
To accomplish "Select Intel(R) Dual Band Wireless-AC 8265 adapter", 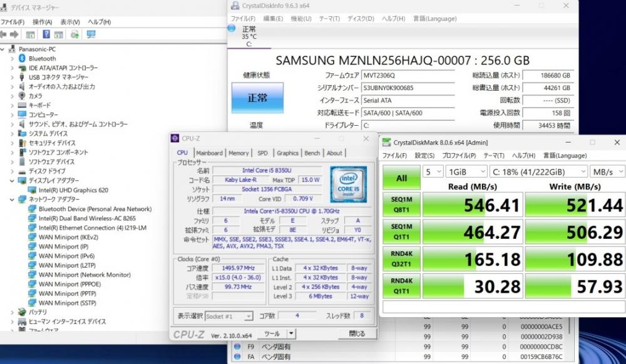I will [x=87, y=218].
